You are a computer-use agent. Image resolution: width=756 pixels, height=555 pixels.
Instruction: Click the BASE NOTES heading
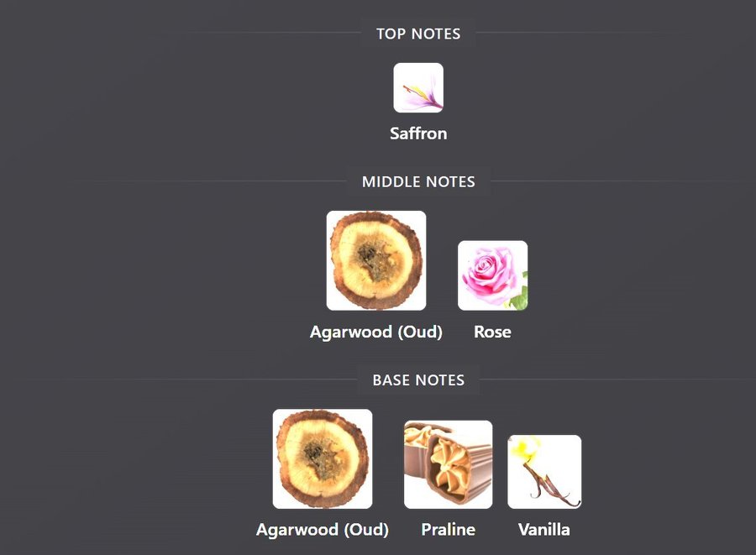point(418,380)
